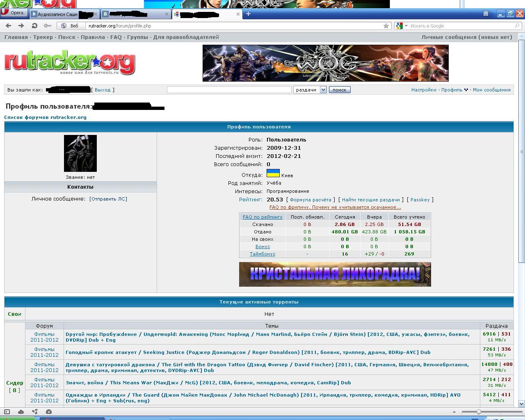
Task: Open the раздачи search scope dropdown
Action: click(310, 90)
